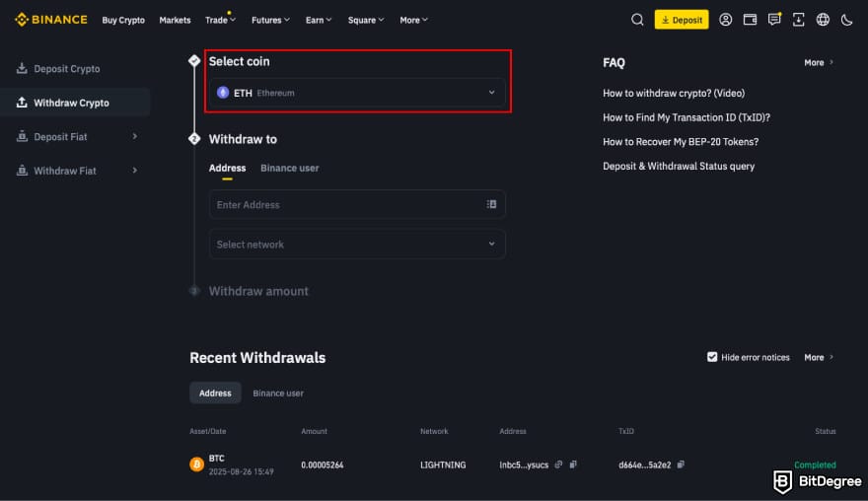Click the yellow Deposit button

[682, 20]
